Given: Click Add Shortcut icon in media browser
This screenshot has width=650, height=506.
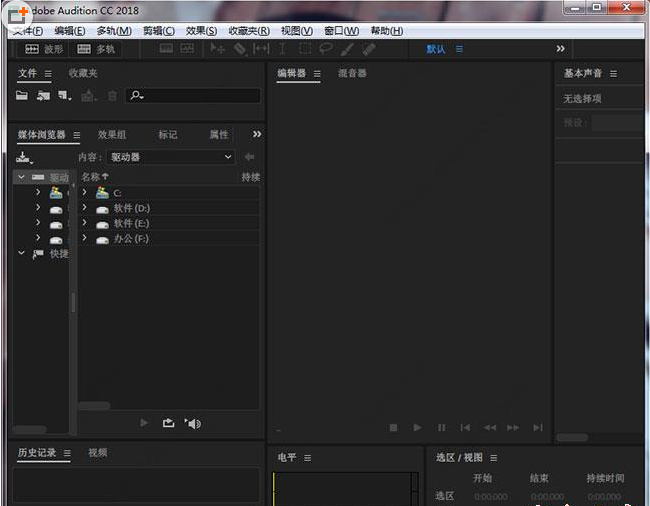Looking at the screenshot, I should click(24, 157).
